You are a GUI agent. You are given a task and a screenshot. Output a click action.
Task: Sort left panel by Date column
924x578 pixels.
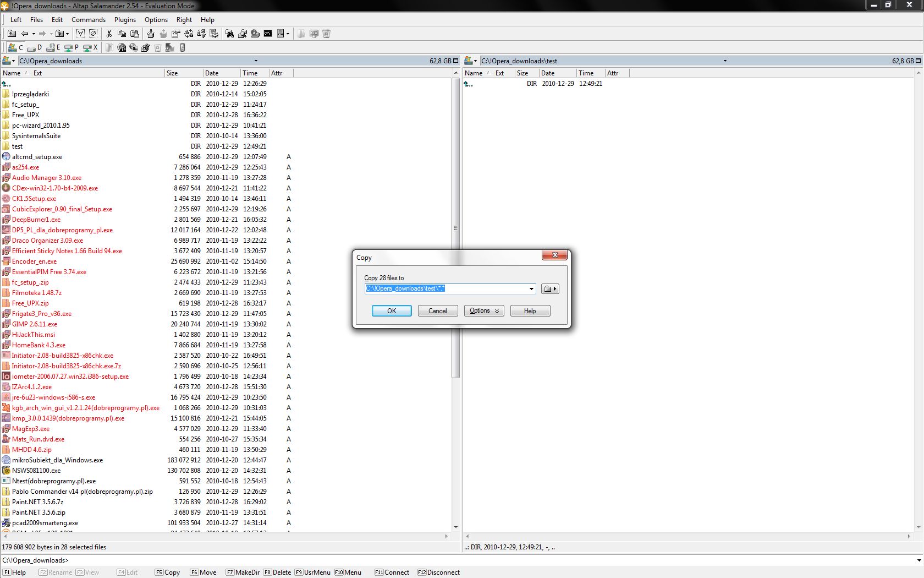222,73
